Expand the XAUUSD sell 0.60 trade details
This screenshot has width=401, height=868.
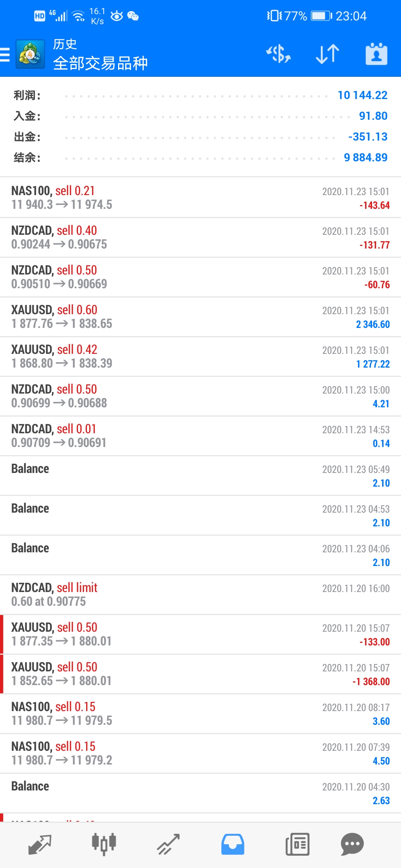click(x=200, y=317)
